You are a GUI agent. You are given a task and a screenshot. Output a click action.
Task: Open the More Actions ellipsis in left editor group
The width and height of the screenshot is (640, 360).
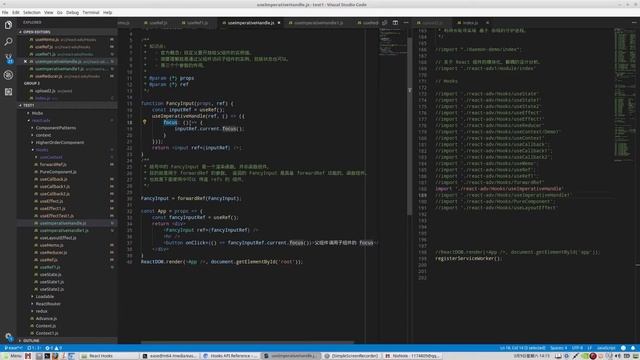(x=406, y=23)
